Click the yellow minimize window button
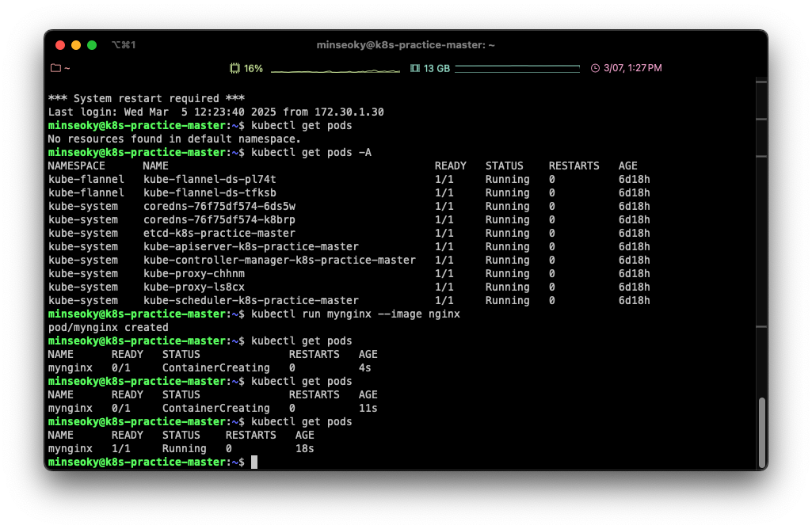Viewport: 812px width, 529px height. 76,45
